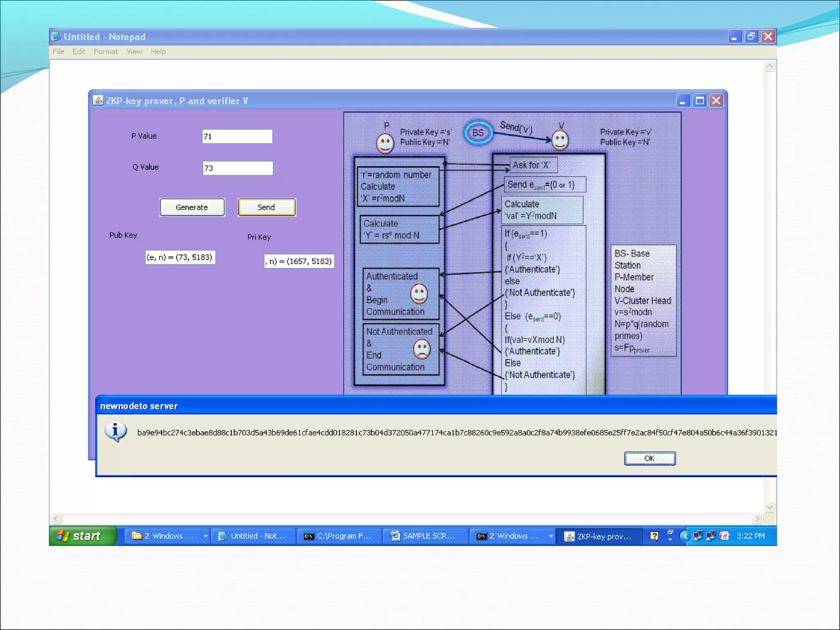Click the Q Value input field
This screenshot has width=840, height=630.
237,168
